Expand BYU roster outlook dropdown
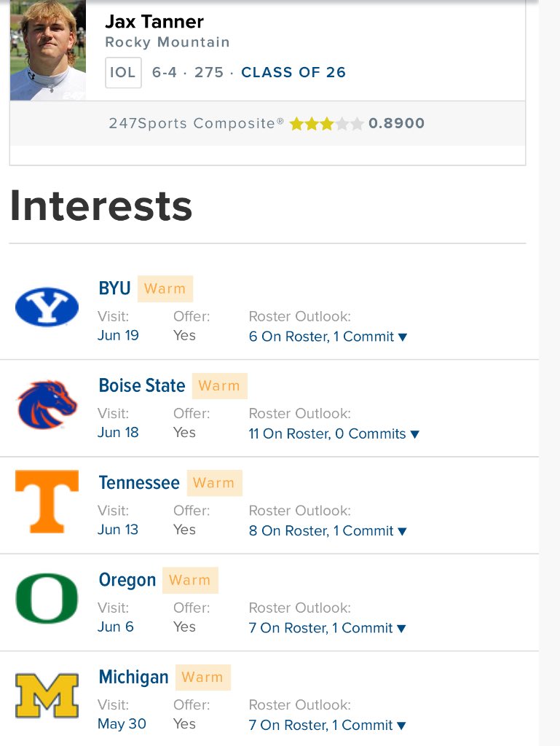 (x=328, y=337)
